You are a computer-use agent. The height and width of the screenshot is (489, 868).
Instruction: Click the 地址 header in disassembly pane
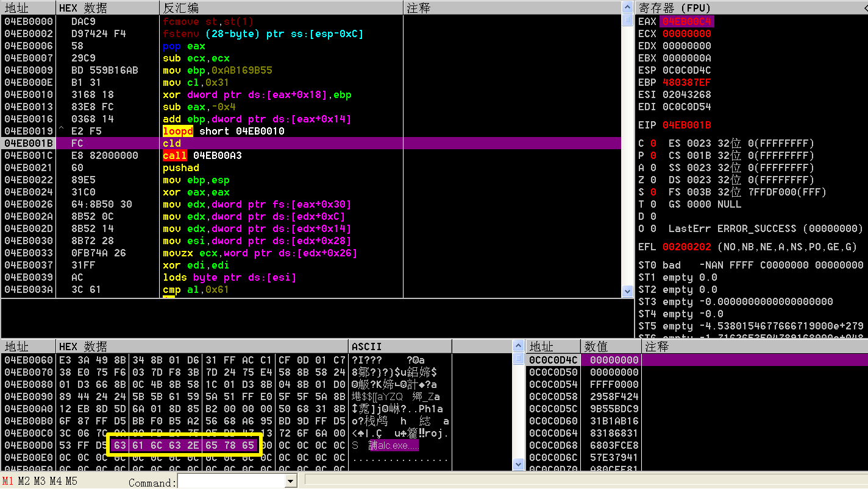(28, 7)
